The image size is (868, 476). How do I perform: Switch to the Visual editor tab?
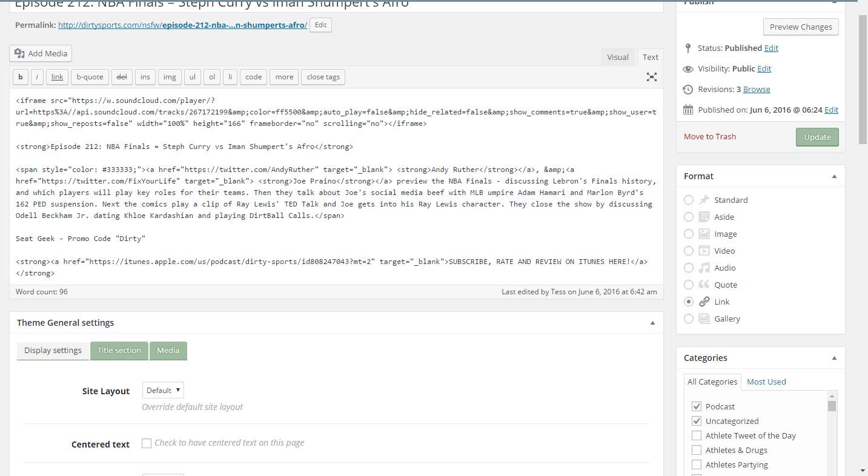point(618,57)
